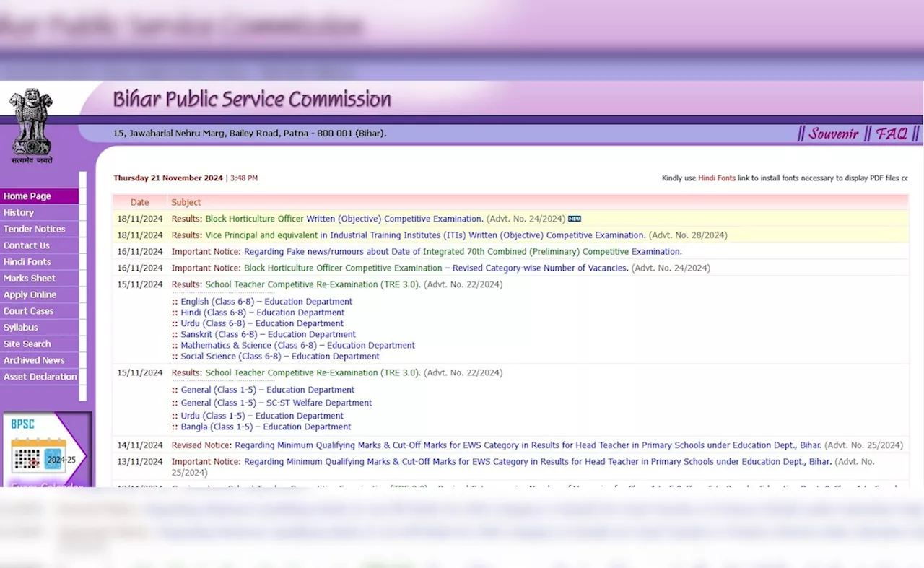This screenshot has height=568, width=924.
Task: Open Block Horticulture Officer Written results
Action: pos(344,219)
